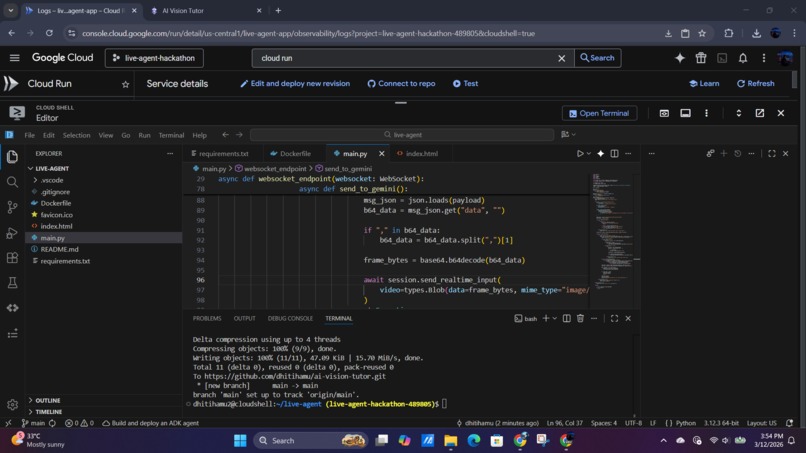The width and height of the screenshot is (806, 453).
Task: Clear the cloud run search text
Action: coord(561,58)
